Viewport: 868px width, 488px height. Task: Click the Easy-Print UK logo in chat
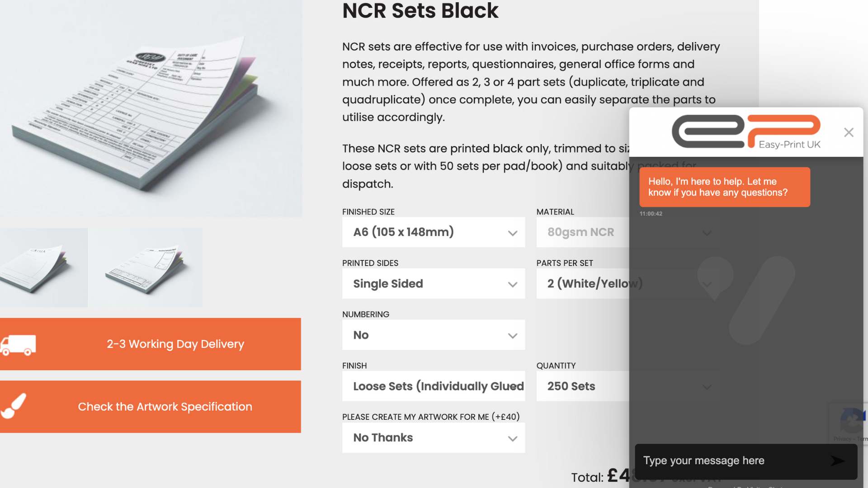click(746, 131)
